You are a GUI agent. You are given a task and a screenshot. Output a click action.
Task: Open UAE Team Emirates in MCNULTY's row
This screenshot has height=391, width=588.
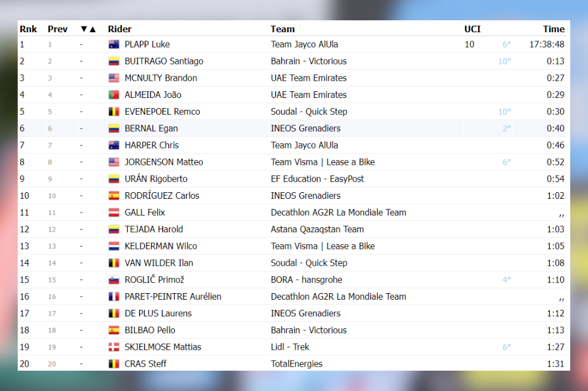(308, 78)
